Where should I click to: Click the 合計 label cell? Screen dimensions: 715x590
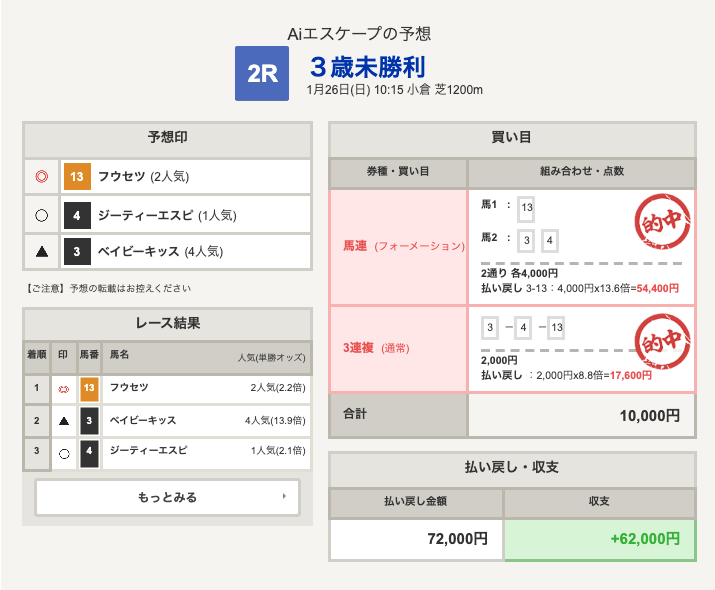398,415
